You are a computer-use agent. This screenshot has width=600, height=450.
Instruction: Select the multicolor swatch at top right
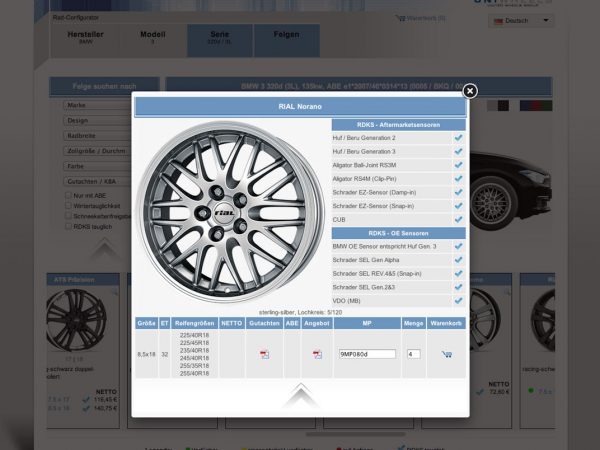(536, 106)
